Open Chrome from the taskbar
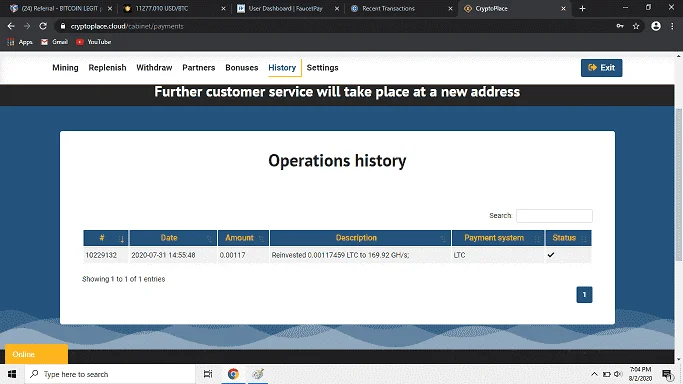 click(233, 374)
